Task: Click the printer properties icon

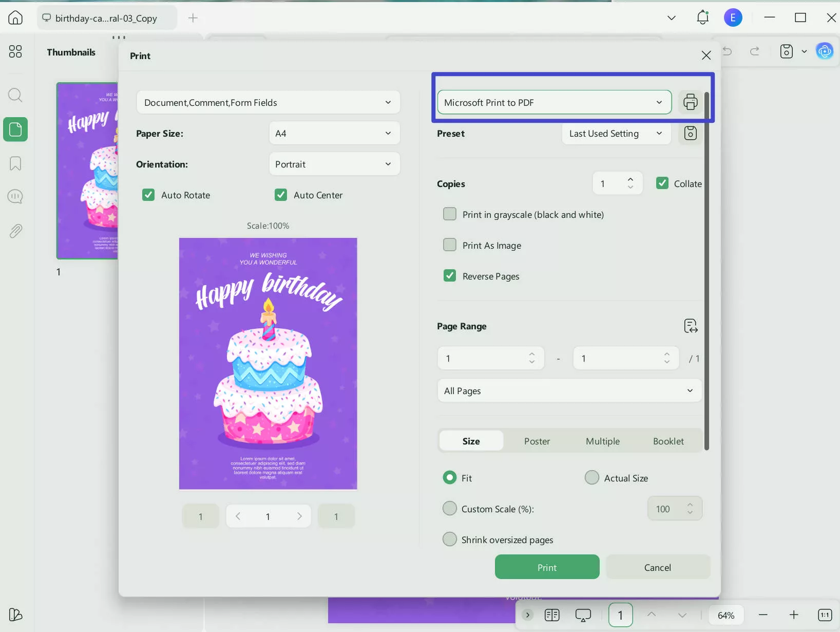Action: pyautogui.click(x=690, y=102)
